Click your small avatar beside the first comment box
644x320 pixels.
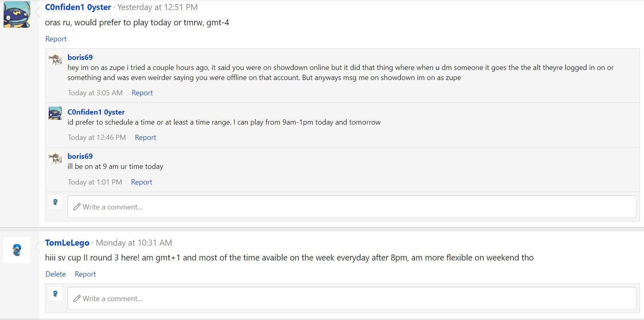click(55, 202)
